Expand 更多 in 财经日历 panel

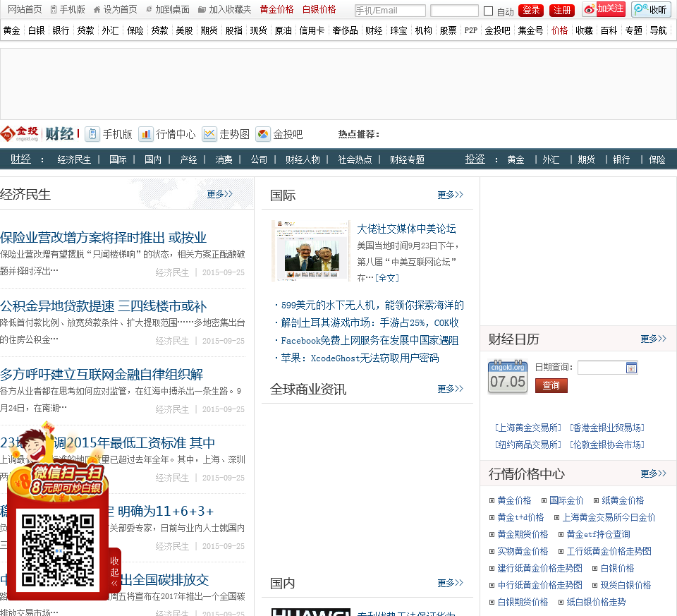[654, 339]
